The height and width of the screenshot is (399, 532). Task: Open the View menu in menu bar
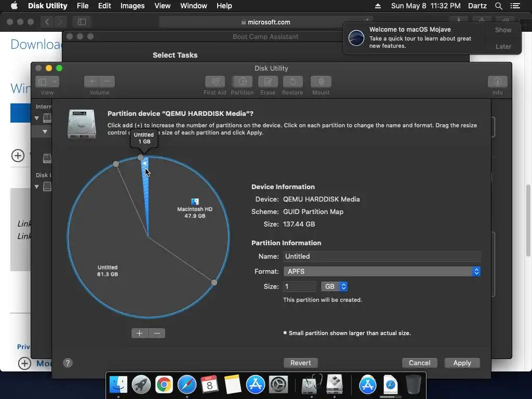tap(162, 6)
